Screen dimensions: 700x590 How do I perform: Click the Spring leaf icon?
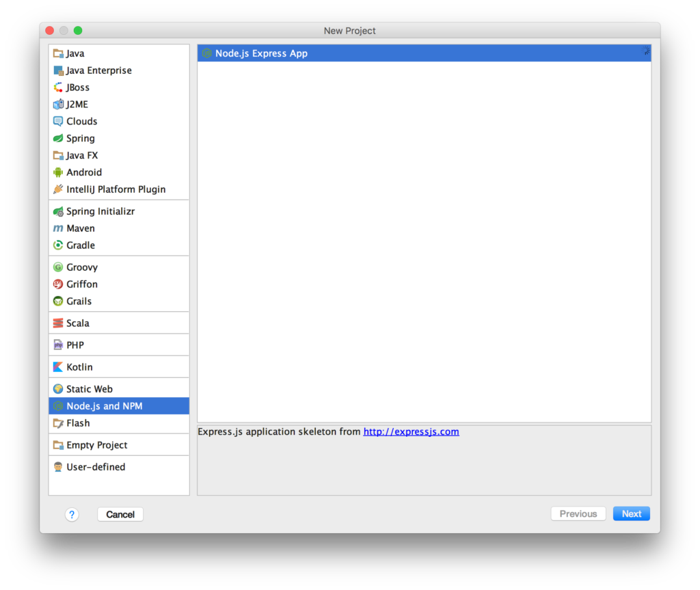(x=58, y=139)
